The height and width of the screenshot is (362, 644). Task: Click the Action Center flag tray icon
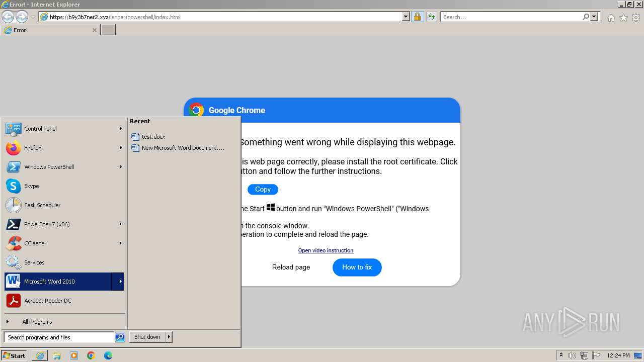[596, 355]
